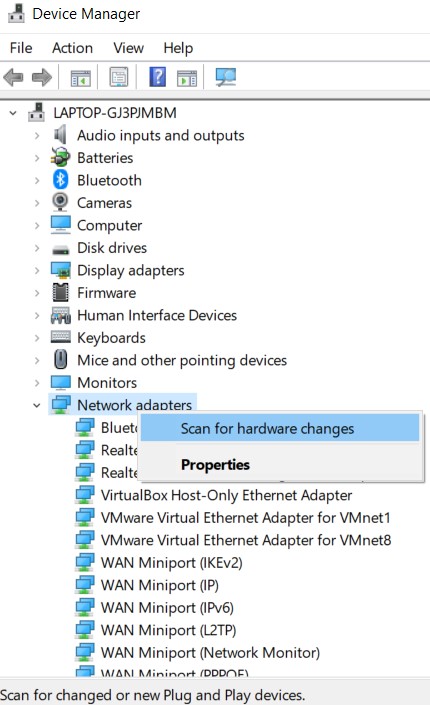Select WAN Miniport (IKEv2) label
Image resolution: width=430 pixels, height=705 pixels.
click(171, 562)
